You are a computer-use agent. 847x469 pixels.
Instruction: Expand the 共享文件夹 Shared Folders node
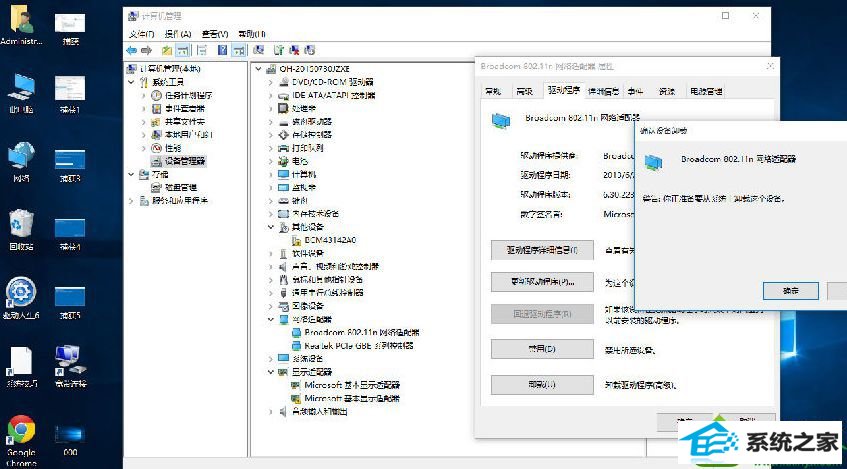click(x=144, y=122)
